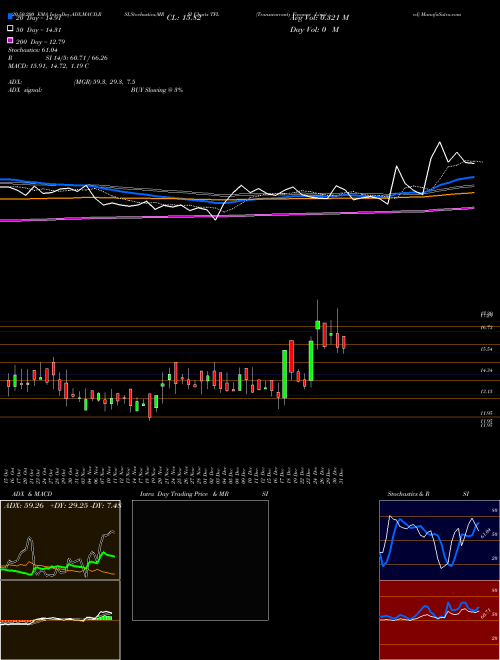500x660 pixels.
Task: Click the empty Intra Day Trading Price box
Action: (x=200, y=560)
